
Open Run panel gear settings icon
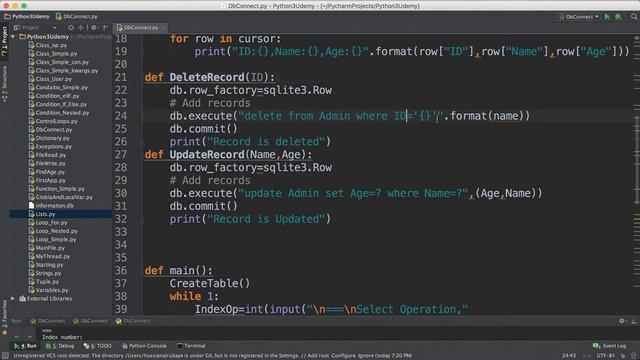pyautogui.click(x=622, y=321)
